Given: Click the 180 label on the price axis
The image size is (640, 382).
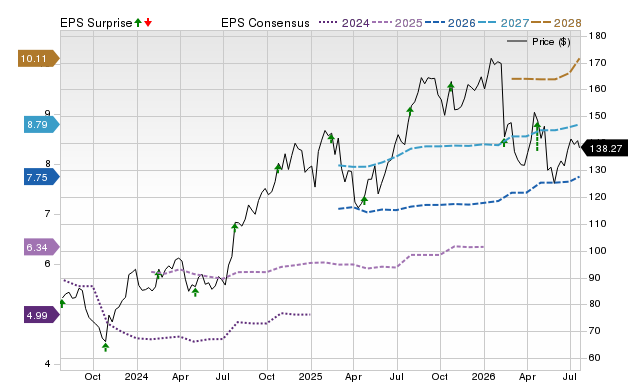Looking at the screenshot, I should pos(597,36).
